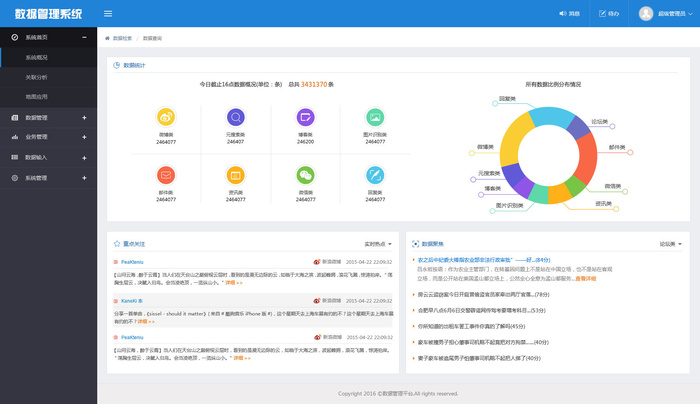The image size is (700, 404).
Task: Open the 超级管理员 account dropdown
Action: 675,14
